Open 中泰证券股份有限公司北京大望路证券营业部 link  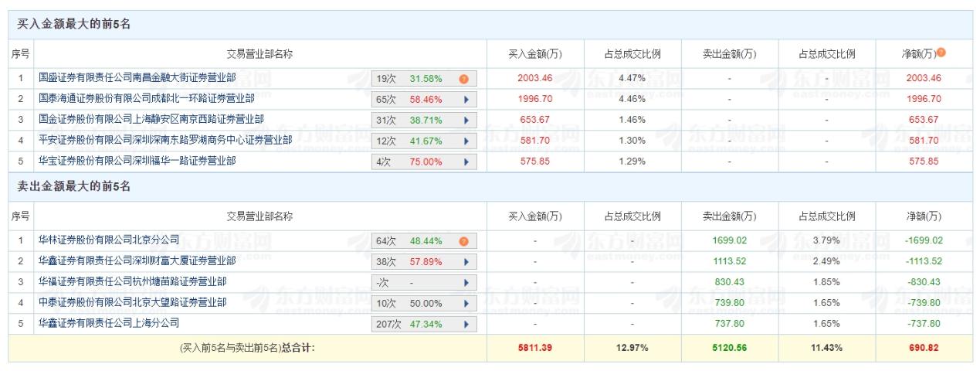pos(133,303)
